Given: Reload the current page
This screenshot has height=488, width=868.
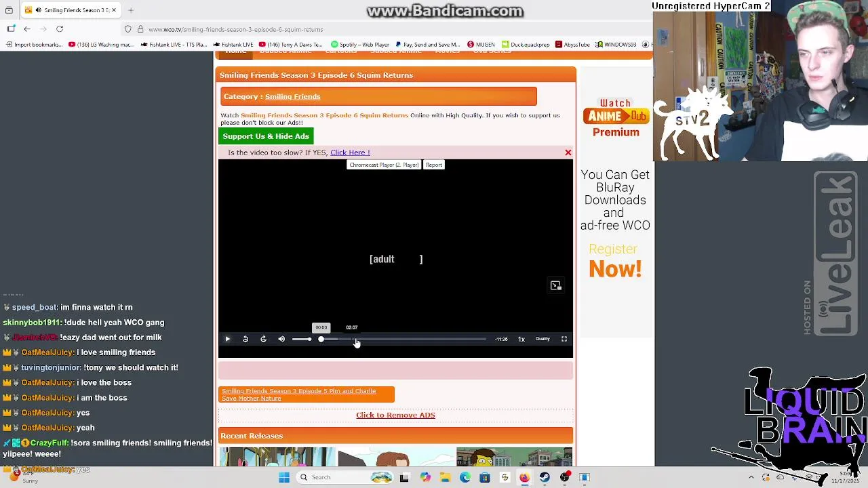Looking at the screenshot, I should point(60,29).
